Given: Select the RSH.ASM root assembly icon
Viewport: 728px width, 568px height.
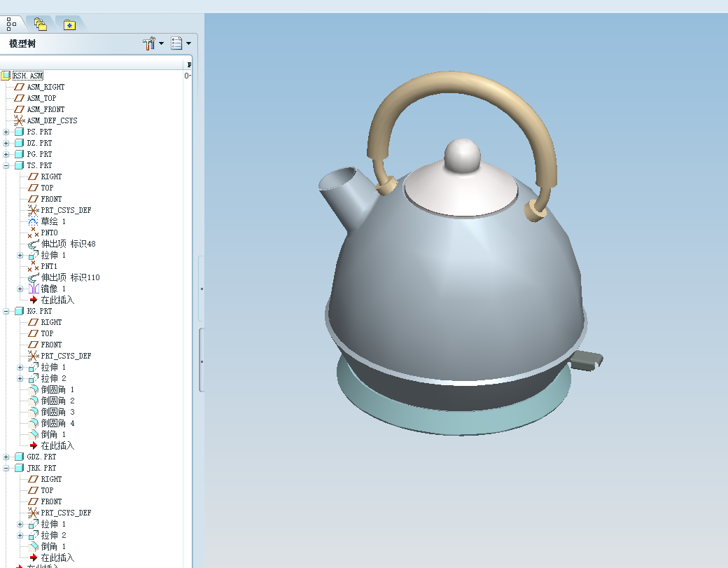Looking at the screenshot, I should pos(6,75).
